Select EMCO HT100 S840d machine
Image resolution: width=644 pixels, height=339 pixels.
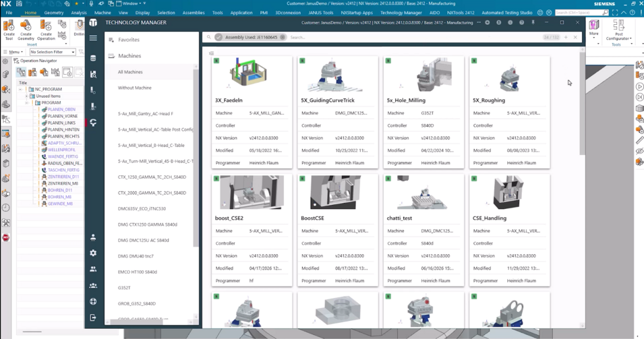tap(137, 272)
